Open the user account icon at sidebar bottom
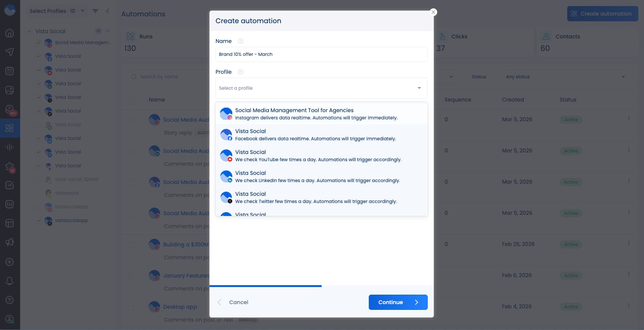 pos(10,319)
